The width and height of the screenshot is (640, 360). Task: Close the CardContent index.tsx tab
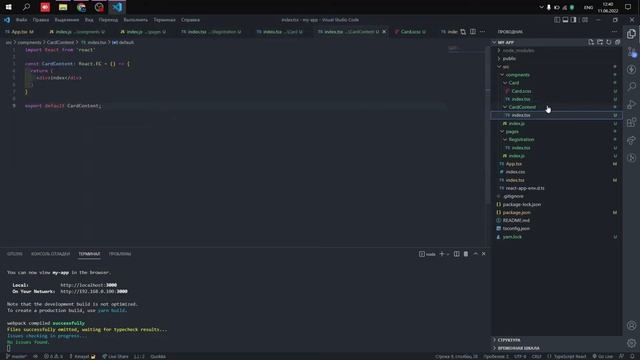point(384,31)
